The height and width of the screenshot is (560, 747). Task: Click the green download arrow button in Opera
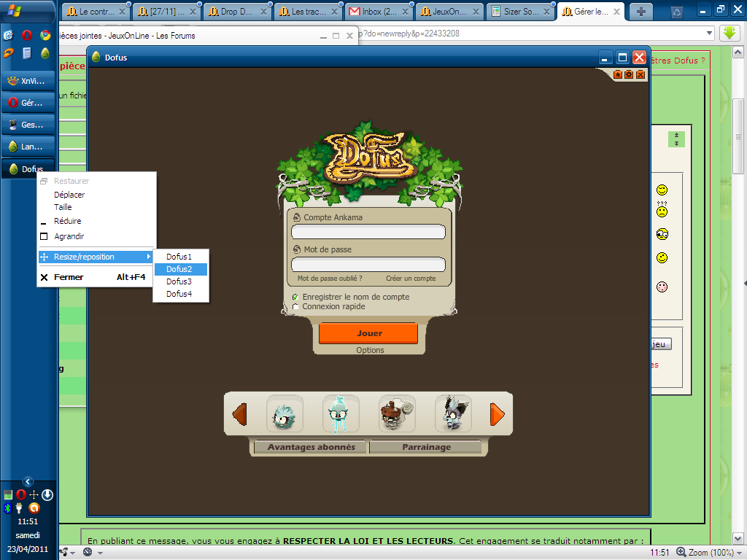click(x=729, y=34)
